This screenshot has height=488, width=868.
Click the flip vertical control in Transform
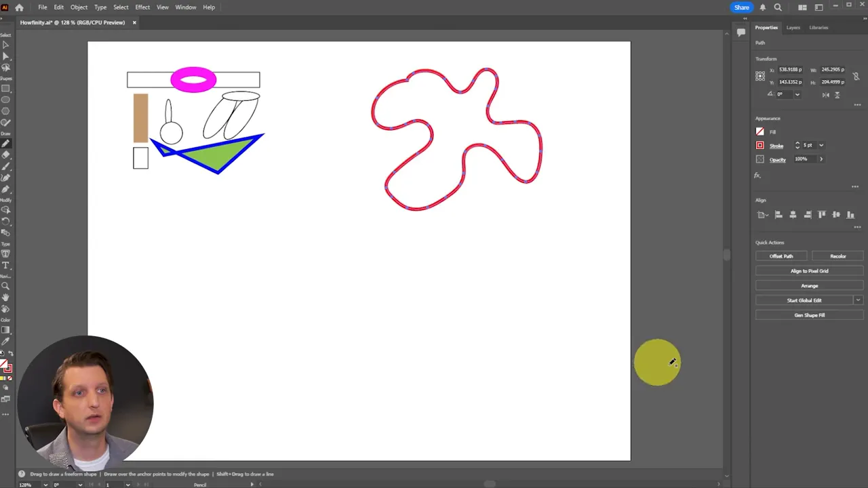tap(837, 95)
